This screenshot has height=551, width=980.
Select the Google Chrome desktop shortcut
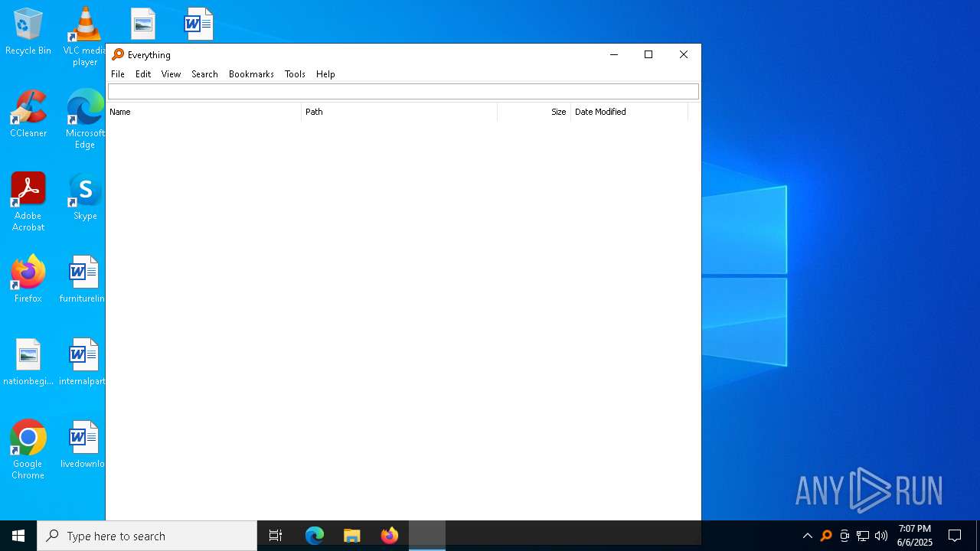coord(28,450)
